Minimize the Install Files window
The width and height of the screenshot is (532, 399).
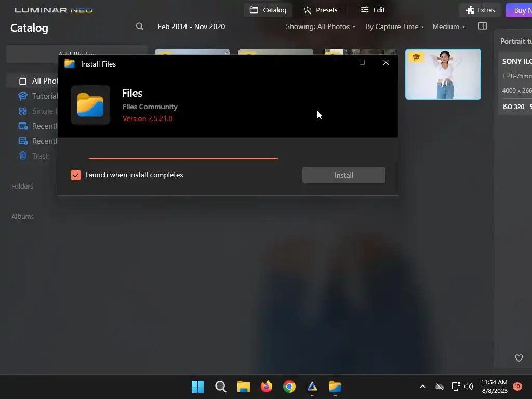pyautogui.click(x=338, y=62)
